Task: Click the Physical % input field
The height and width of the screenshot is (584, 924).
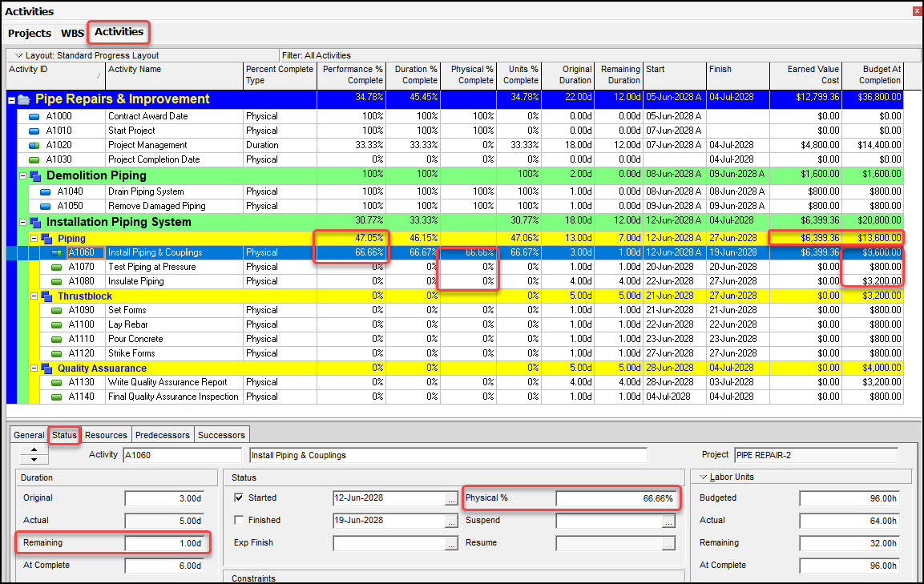Action: tap(615, 498)
